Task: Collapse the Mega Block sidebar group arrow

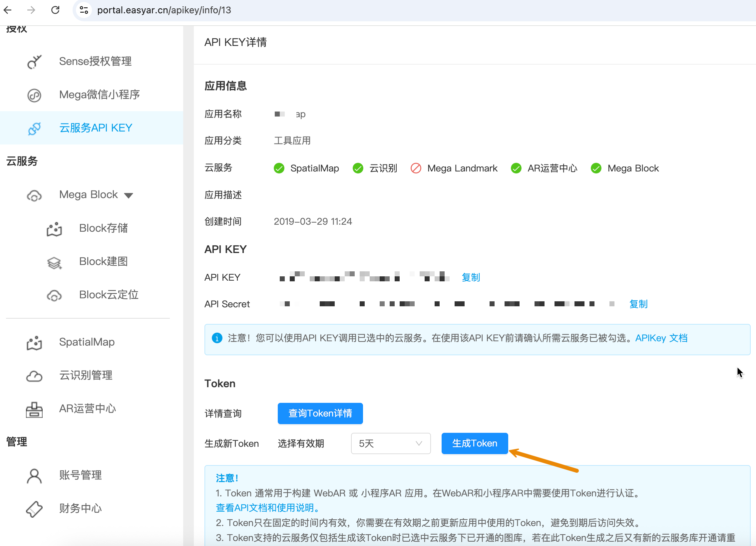Action: (x=129, y=195)
